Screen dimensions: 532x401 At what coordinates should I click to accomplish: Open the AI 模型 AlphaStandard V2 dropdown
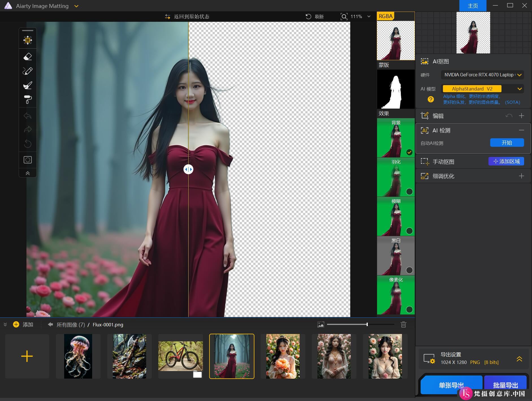pos(482,89)
